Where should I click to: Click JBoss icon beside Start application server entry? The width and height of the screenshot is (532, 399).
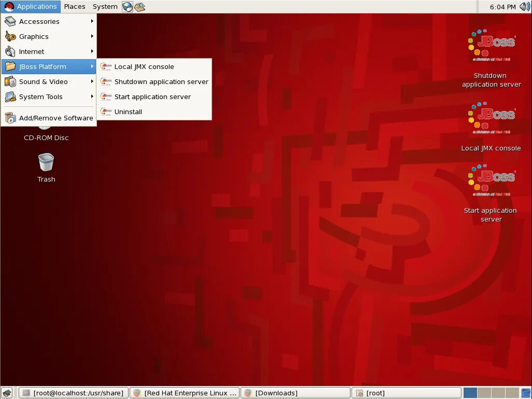(106, 97)
